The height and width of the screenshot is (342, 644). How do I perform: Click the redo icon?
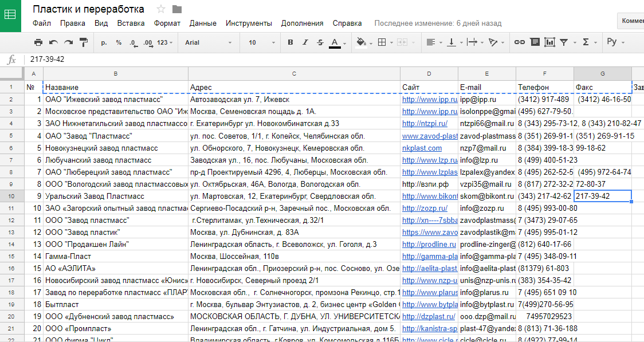68,42
